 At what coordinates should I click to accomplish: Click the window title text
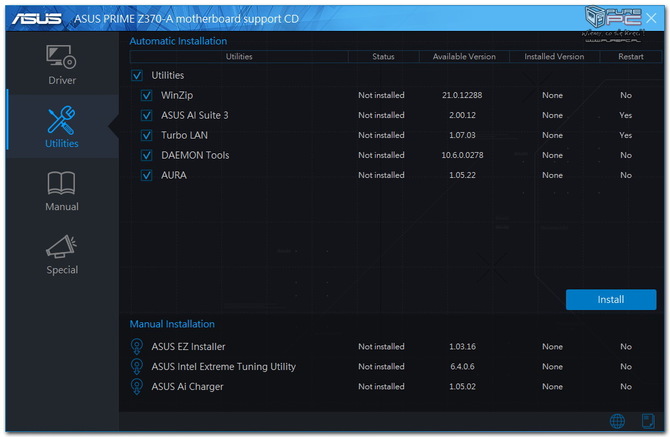186,19
